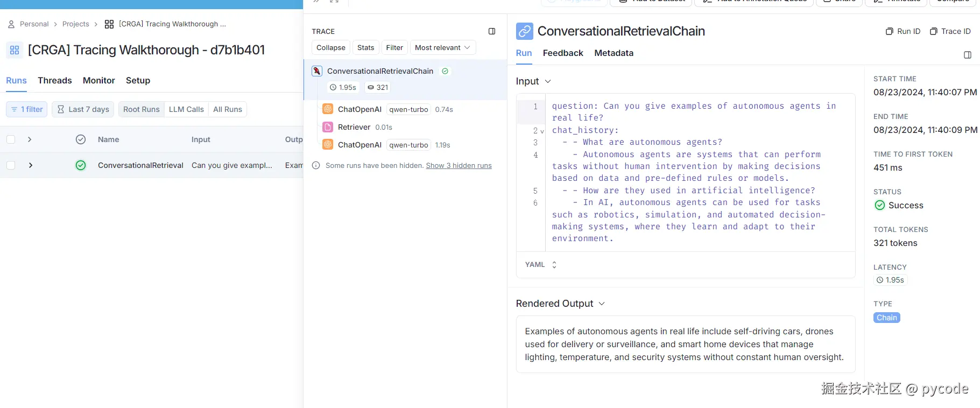Click Show 3 hidden runs link
This screenshot has height=408, width=980.
point(459,165)
